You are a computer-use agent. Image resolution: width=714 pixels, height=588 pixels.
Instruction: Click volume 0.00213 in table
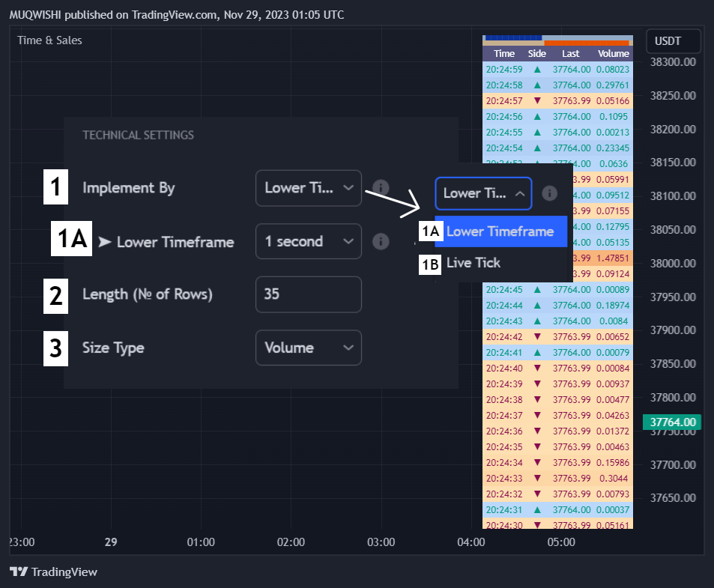click(613, 132)
